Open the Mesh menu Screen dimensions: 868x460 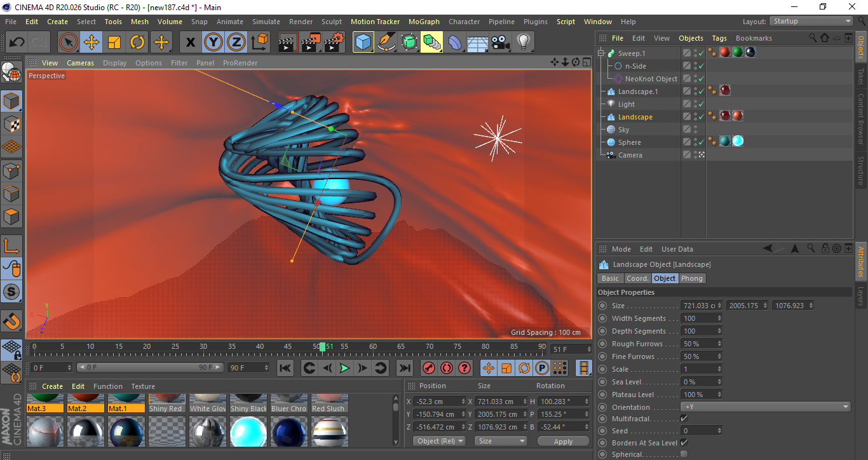[140, 22]
